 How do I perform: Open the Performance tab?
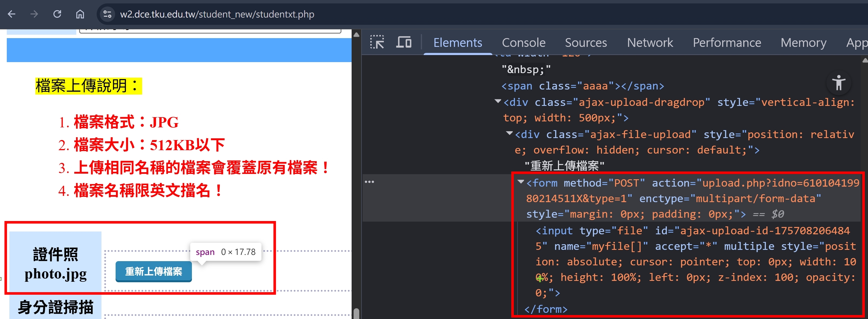(x=727, y=43)
